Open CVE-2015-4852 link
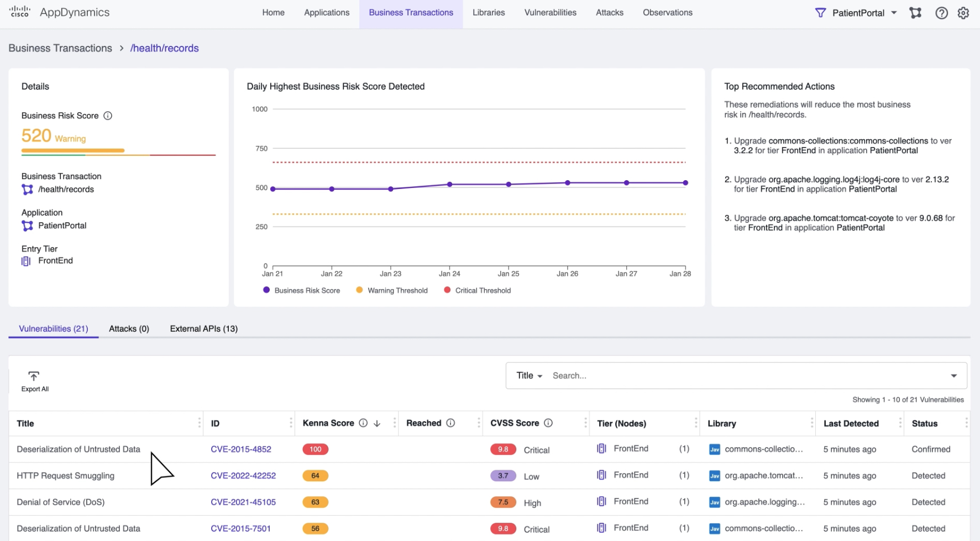The width and height of the screenshot is (980, 541). click(241, 449)
